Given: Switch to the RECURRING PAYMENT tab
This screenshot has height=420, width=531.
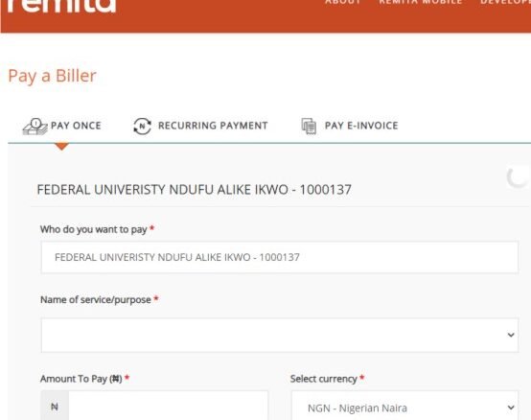Looking at the screenshot, I should click(x=200, y=126).
